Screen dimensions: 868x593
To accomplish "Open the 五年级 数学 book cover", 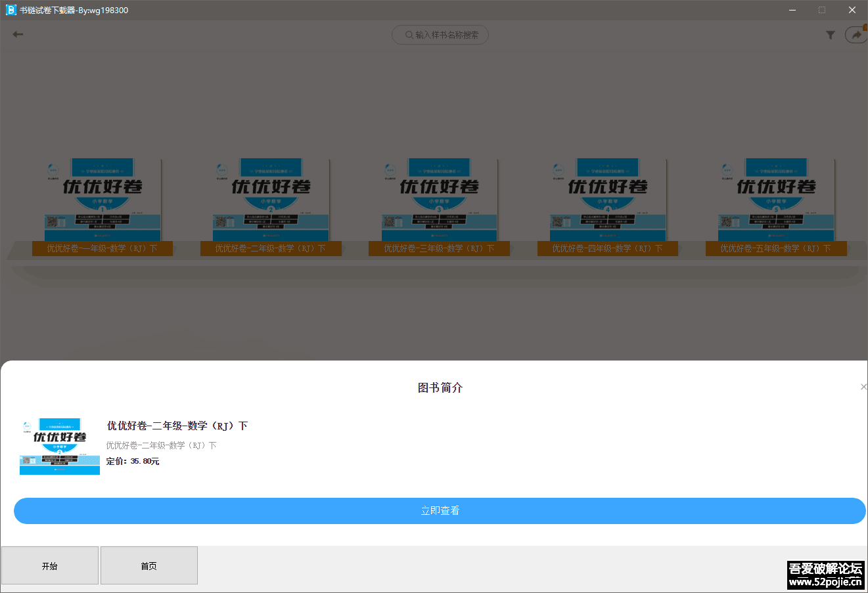I will (776, 200).
